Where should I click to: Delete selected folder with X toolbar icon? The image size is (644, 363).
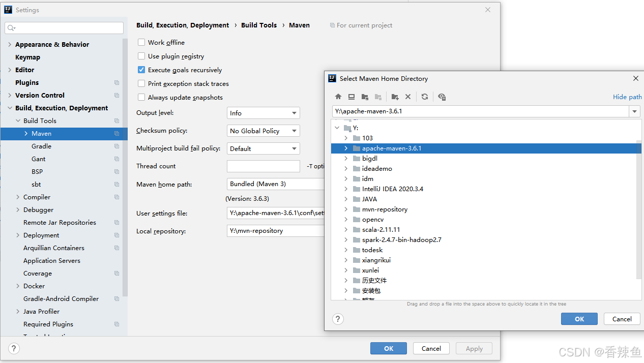click(x=408, y=97)
